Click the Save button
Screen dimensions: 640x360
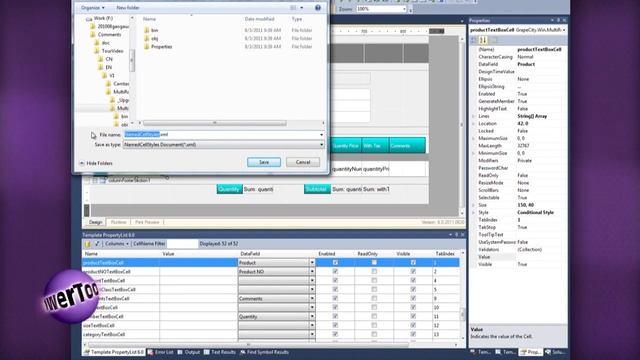click(x=264, y=162)
